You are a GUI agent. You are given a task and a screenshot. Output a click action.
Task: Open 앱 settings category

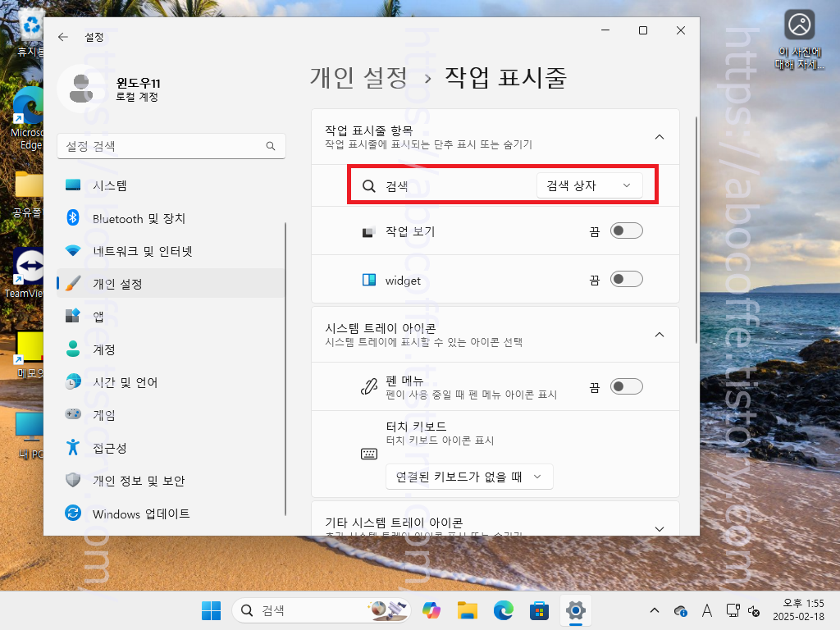click(x=171, y=317)
